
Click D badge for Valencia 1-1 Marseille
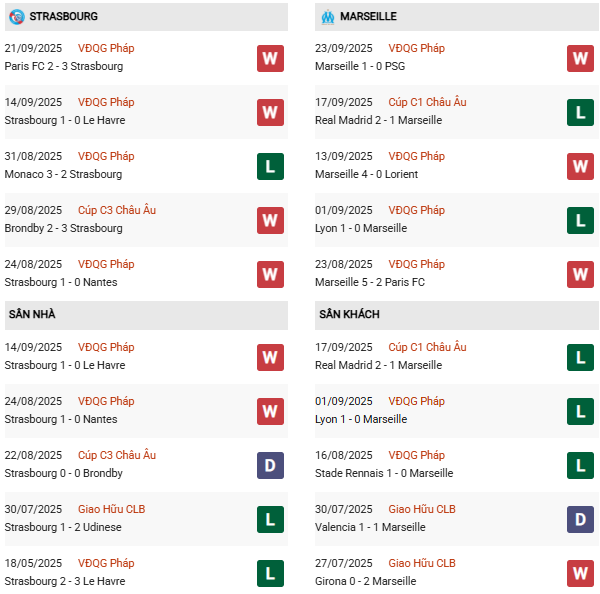pyautogui.click(x=580, y=519)
